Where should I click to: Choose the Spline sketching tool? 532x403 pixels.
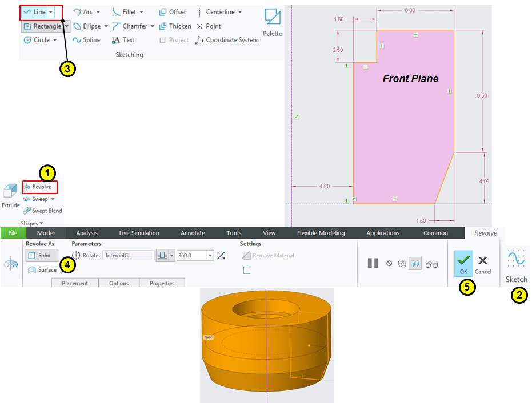coord(86,40)
